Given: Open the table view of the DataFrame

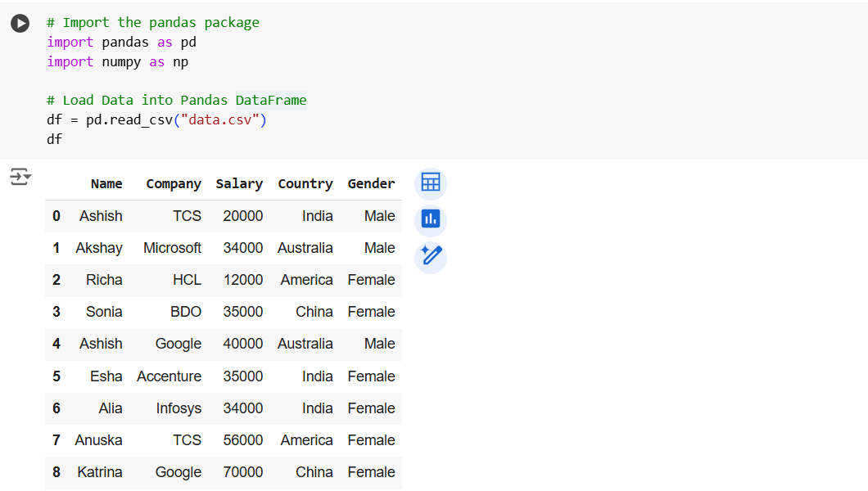Looking at the screenshot, I should click(430, 182).
